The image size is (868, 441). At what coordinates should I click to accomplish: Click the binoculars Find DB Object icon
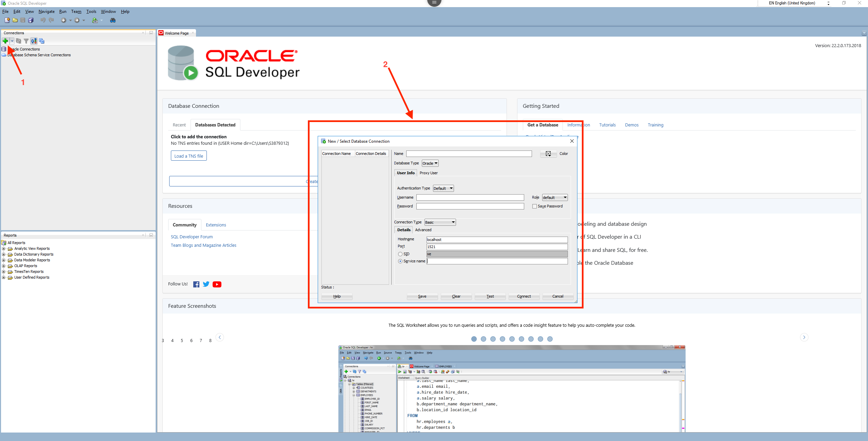tap(113, 20)
